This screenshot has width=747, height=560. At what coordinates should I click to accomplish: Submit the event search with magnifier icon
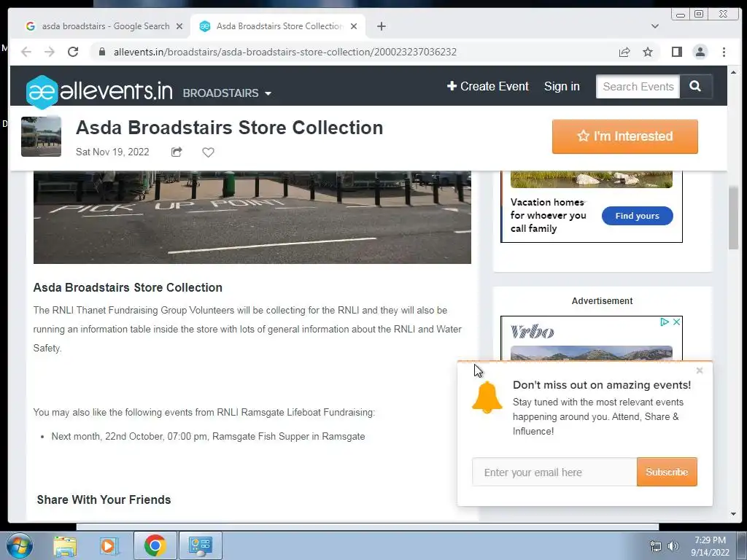point(695,86)
